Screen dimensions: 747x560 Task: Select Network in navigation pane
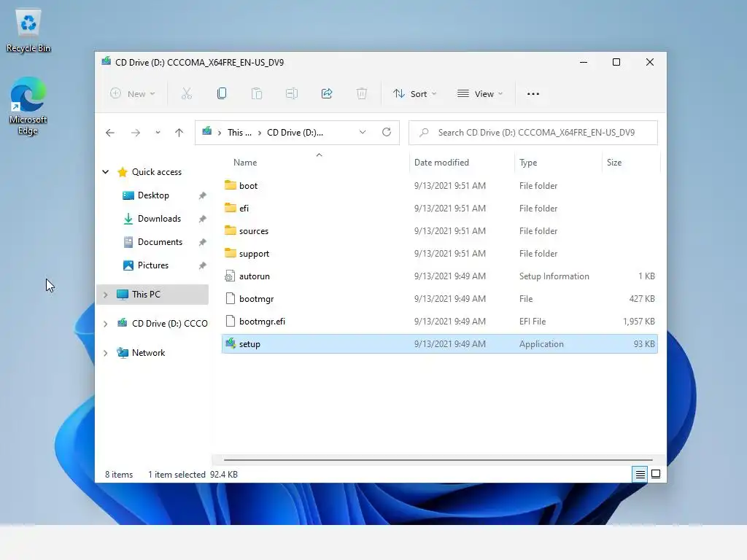(148, 353)
